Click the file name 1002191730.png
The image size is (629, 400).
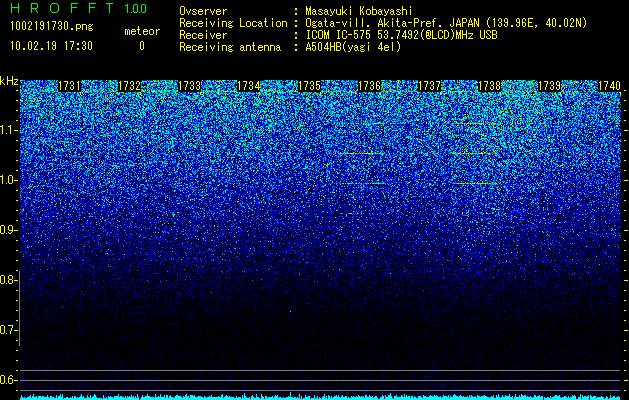52,27
